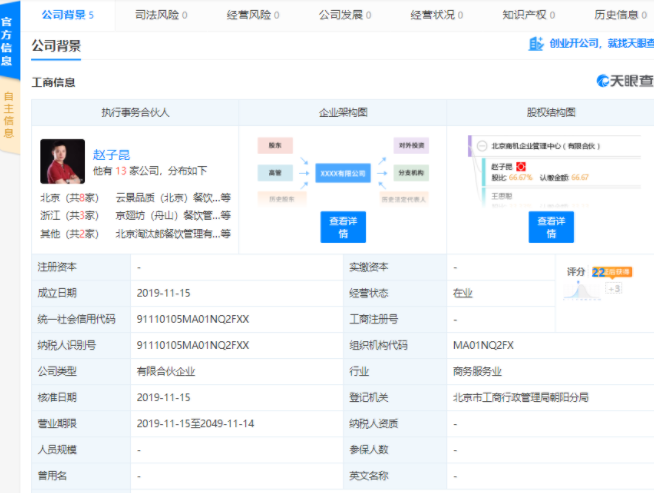Open the 公司背景 tab

click(68, 15)
